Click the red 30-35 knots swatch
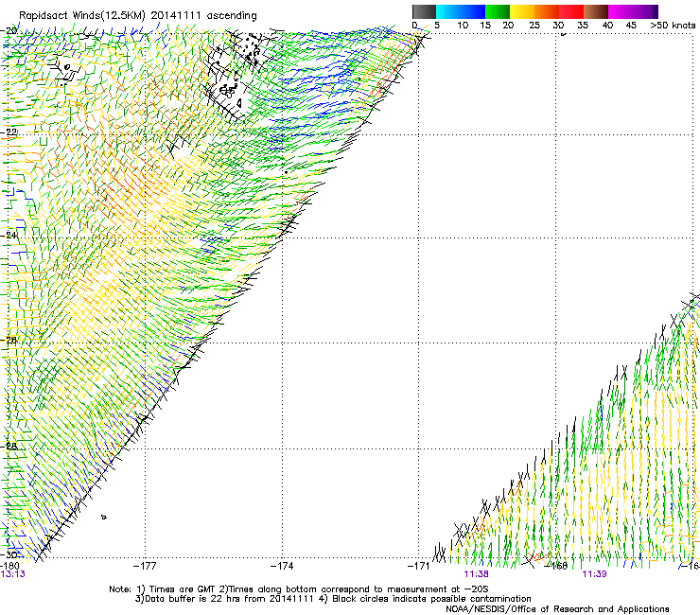This screenshot has width=700, height=615. (571, 11)
